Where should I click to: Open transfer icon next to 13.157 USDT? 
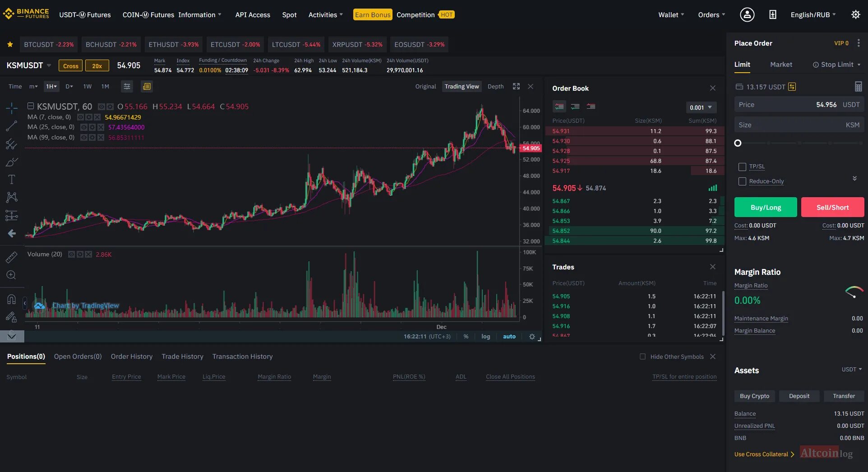[x=792, y=87]
